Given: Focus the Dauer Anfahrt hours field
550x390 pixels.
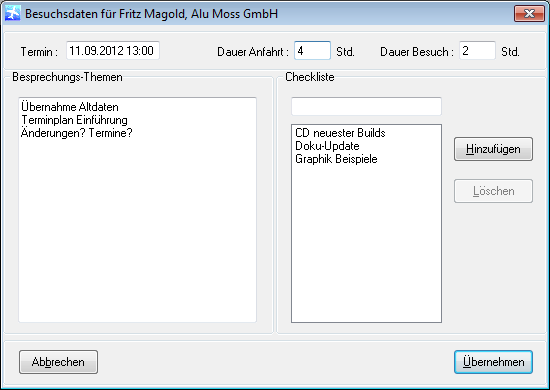Looking at the screenshot, I should (312, 51).
